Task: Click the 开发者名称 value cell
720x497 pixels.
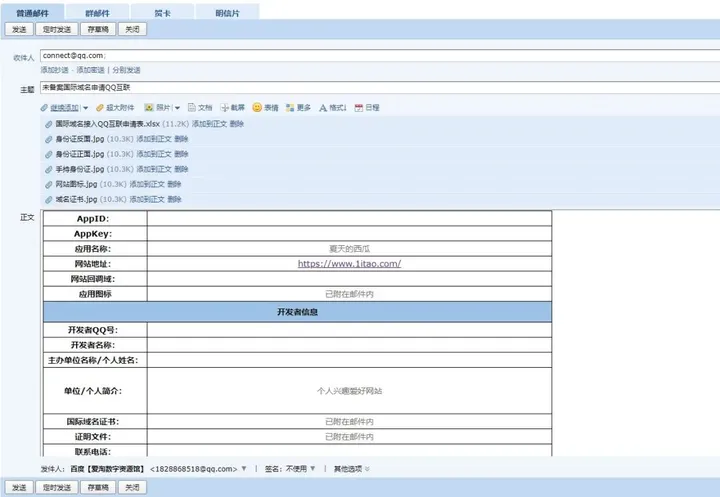Action: pos(349,345)
